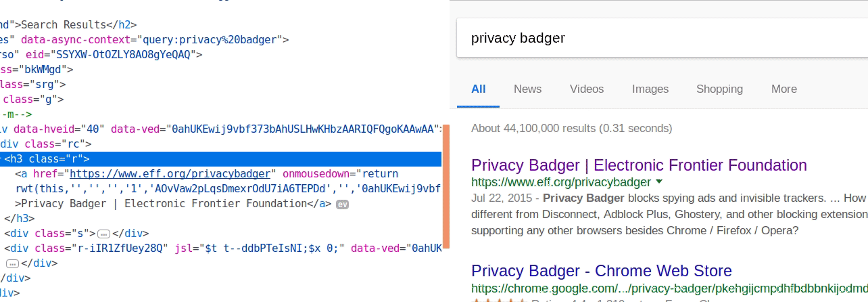The height and width of the screenshot is (302, 868).
Task: Open the green dropdown arrow beside eff.org URL
Action: 659,181
